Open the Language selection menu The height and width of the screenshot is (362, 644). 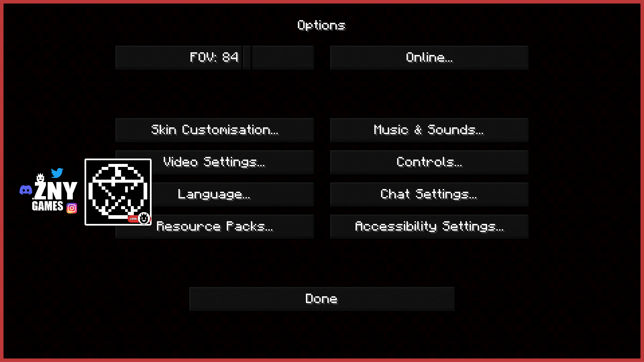tap(215, 194)
